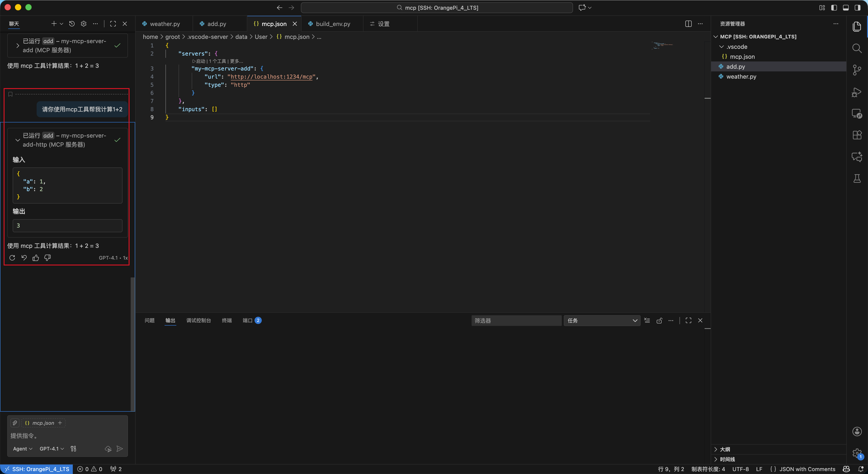This screenshot has width=868, height=474.
Task: Click the chat history icon
Action: tap(72, 23)
